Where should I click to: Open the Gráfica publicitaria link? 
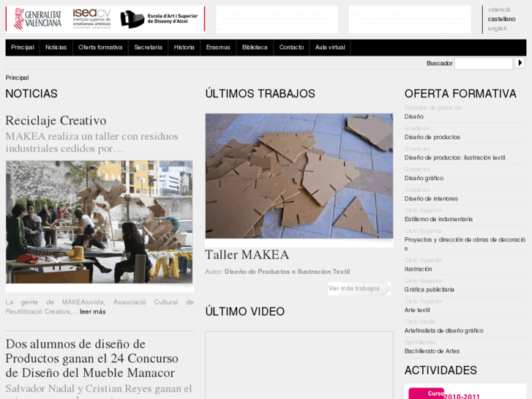click(x=430, y=290)
